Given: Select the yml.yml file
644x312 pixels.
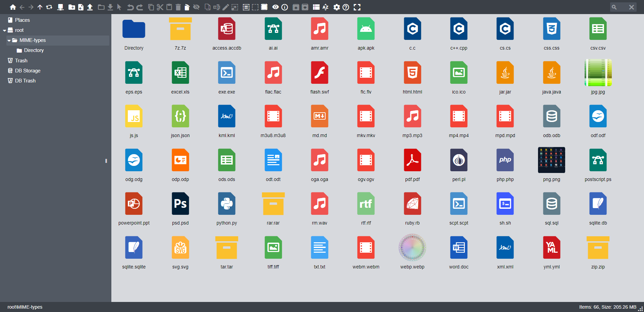Looking at the screenshot, I should click(552, 252).
